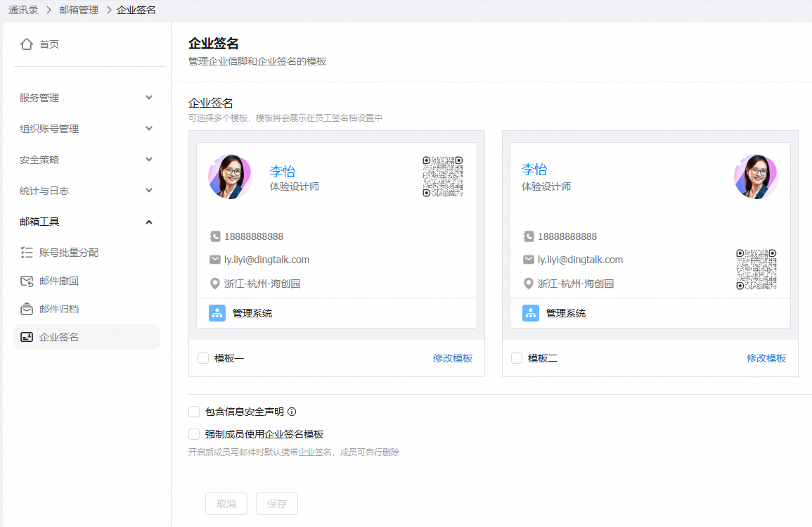
Task: Click the 邮件撤回 envelope icon
Action: pyautogui.click(x=27, y=281)
